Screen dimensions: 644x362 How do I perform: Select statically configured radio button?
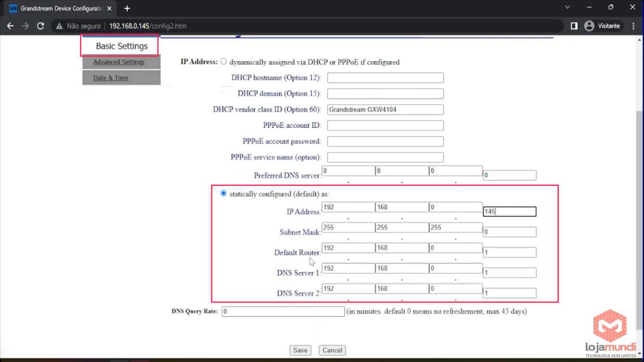223,194
